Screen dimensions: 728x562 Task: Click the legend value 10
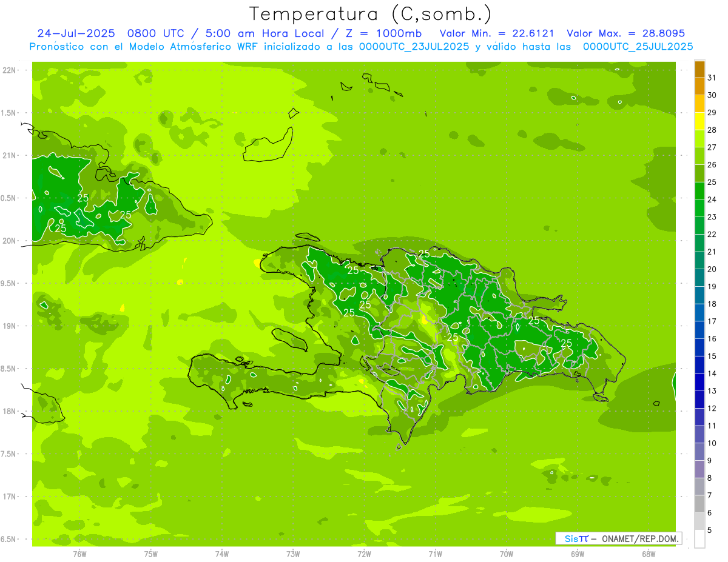pos(712,443)
